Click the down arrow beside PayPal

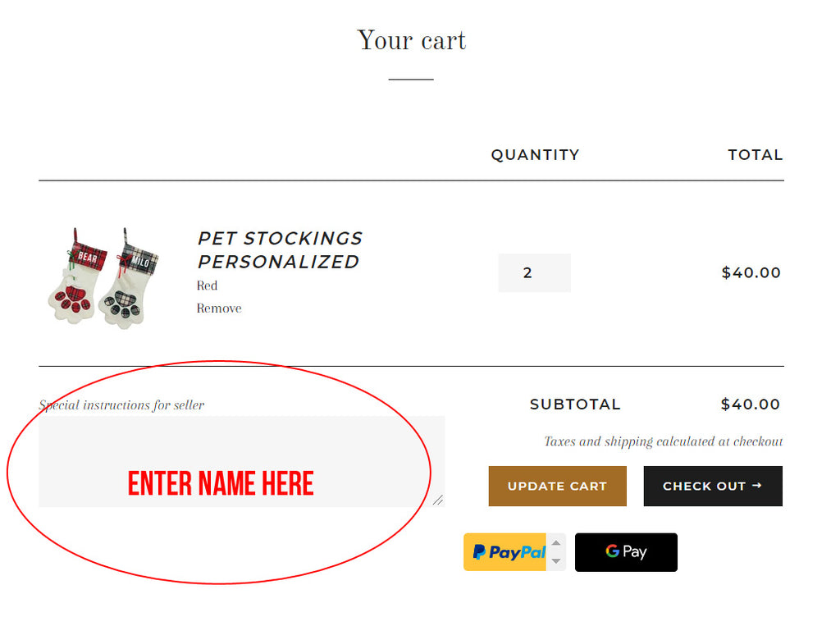click(556, 561)
